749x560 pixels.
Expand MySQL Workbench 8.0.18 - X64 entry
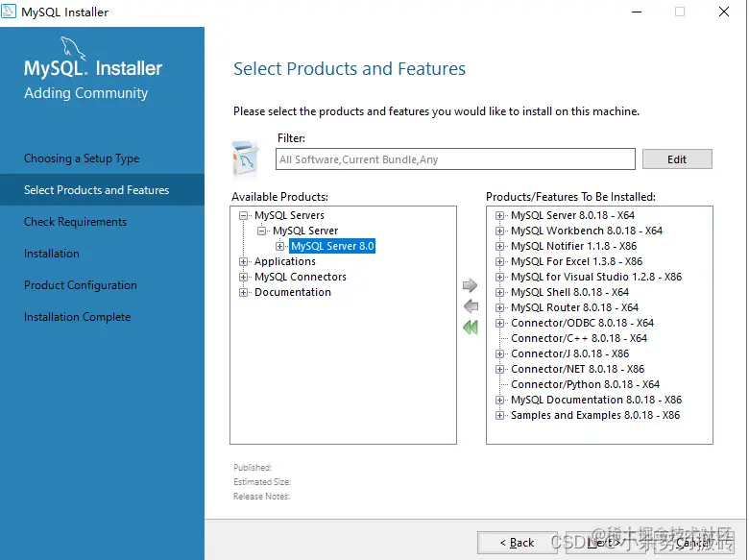[499, 231]
